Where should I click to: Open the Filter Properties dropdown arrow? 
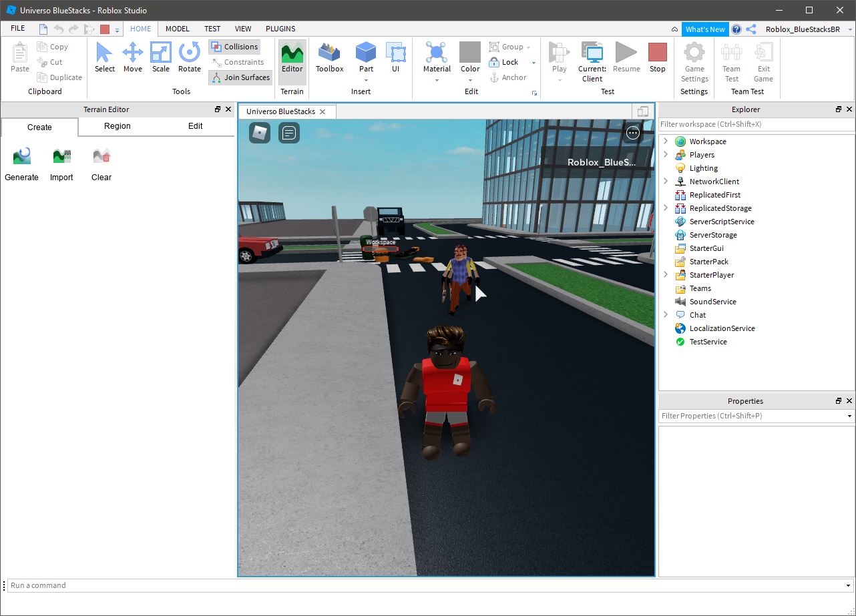click(x=849, y=416)
